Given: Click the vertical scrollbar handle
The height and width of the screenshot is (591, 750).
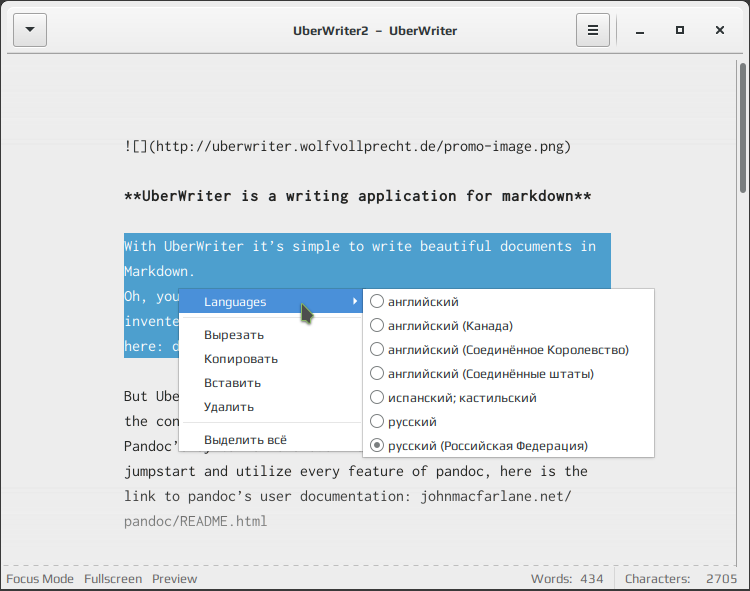Looking at the screenshot, I should pos(742,128).
